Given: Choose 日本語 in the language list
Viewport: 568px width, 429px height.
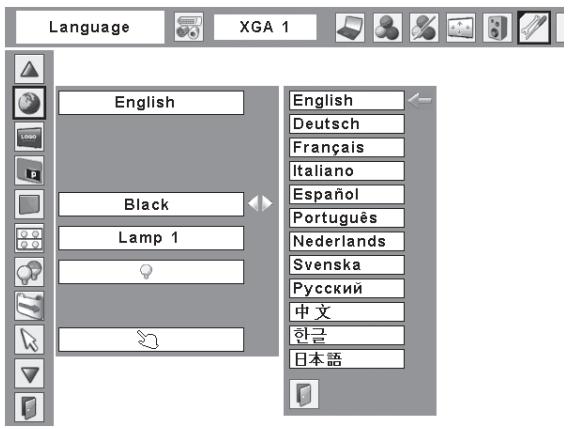Looking at the screenshot, I should (347, 359).
